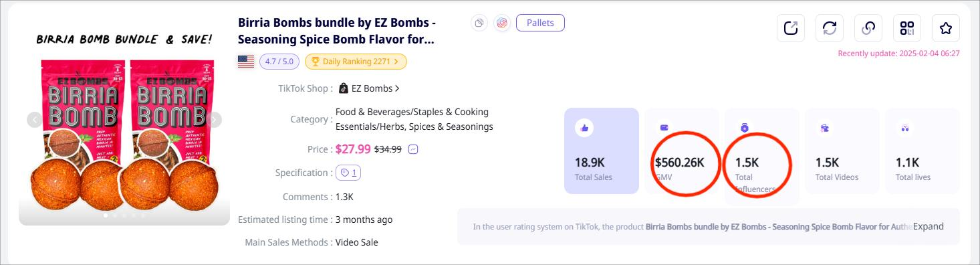Image resolution: width=980 pixels, height=265 pixels.
Task: Copy the product link via chain icon
Action: [x=868, y=28]
